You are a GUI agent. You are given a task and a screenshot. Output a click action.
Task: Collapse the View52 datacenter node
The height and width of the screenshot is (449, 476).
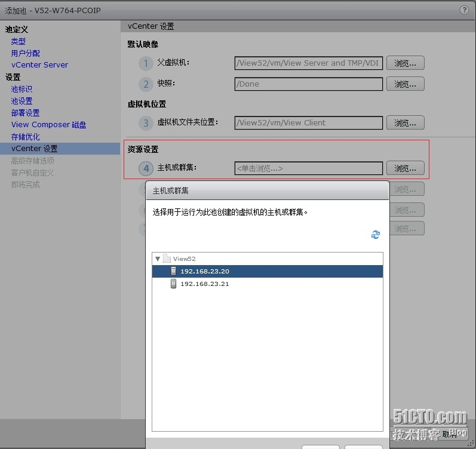(158, 259)
